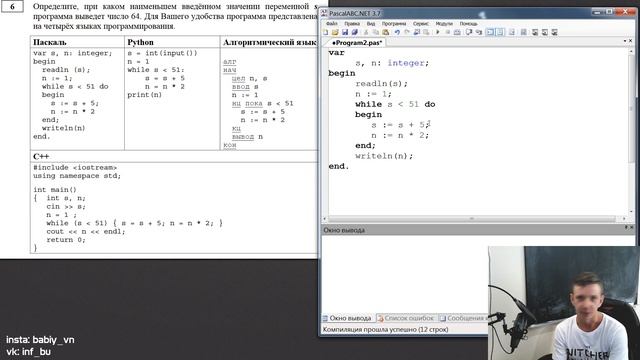
Task: Close the Program2.pas tab with its x
Action: (631, 41)
